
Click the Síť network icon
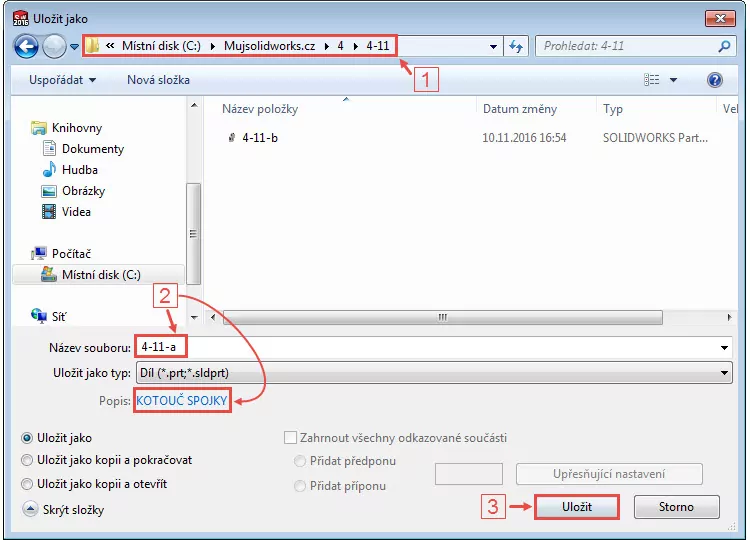pyautogui.click(x=39, y=316)
